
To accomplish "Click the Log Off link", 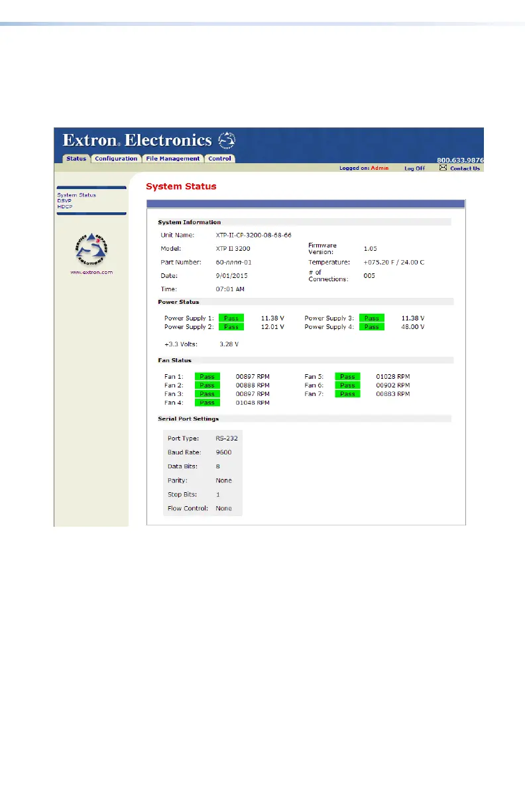I will point(415,169).
